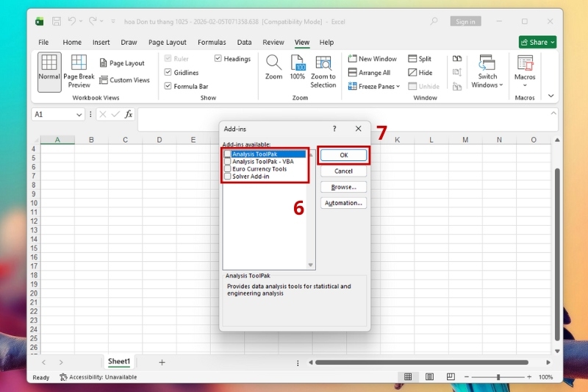Check Analysis ToolPak - VBA checkbox
This screenshot has width=588, height=392.
[x=227, y=161]
